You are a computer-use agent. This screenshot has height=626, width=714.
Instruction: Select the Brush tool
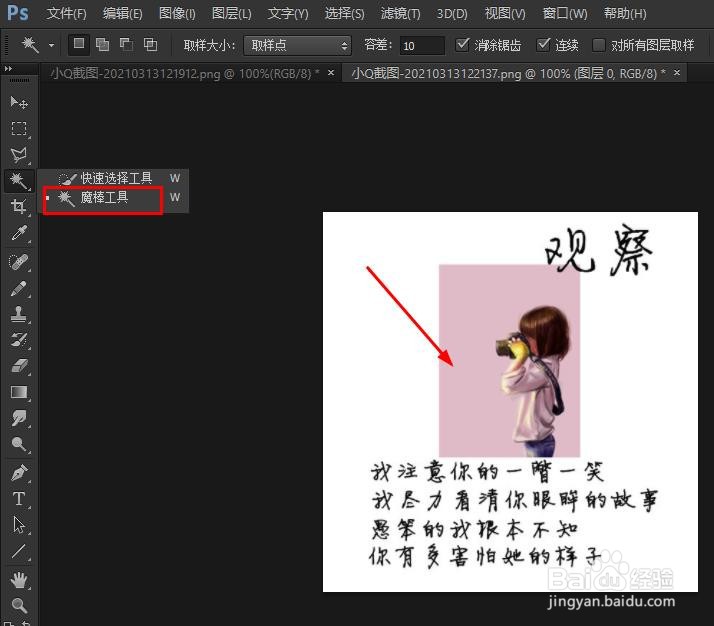(x=19, y=288)
